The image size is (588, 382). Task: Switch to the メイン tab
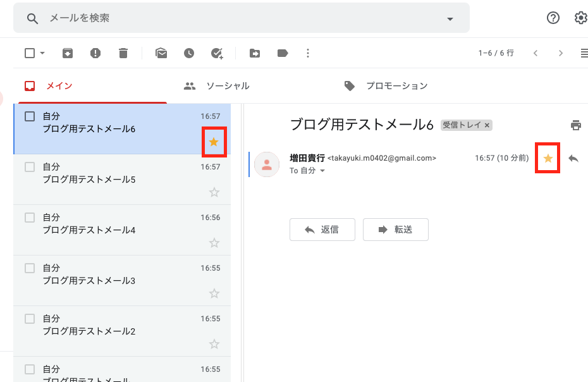click(92, 86)
